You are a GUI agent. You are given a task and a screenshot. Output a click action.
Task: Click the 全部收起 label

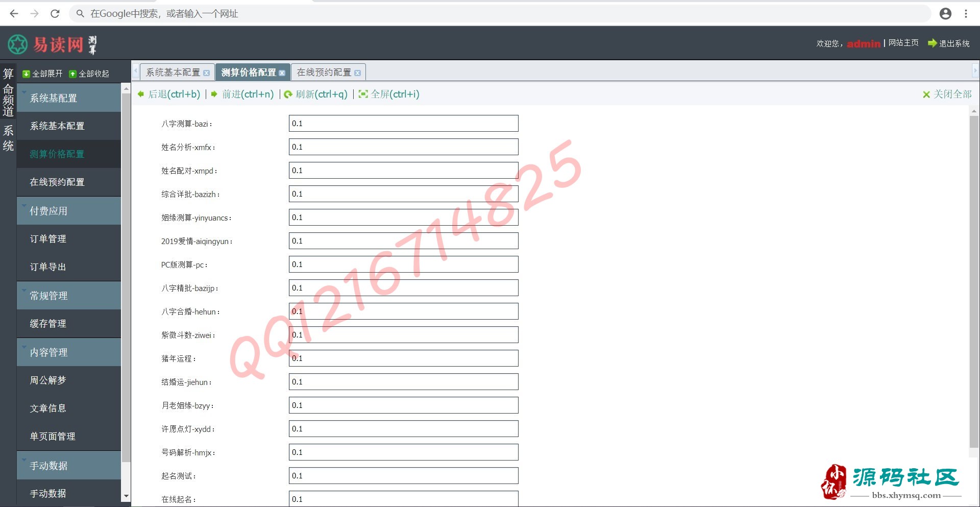click(94, 74)
